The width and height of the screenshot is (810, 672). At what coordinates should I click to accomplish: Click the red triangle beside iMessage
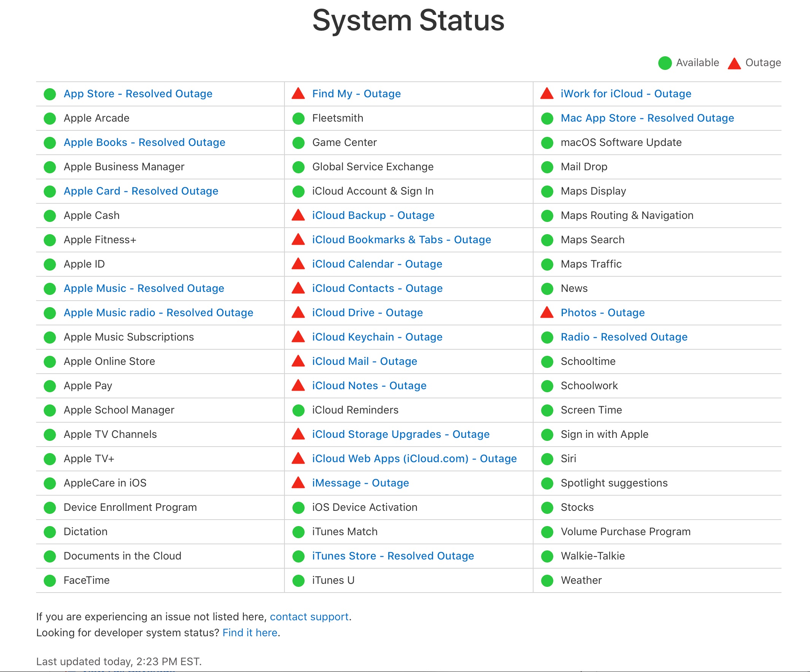pos(298,482)
